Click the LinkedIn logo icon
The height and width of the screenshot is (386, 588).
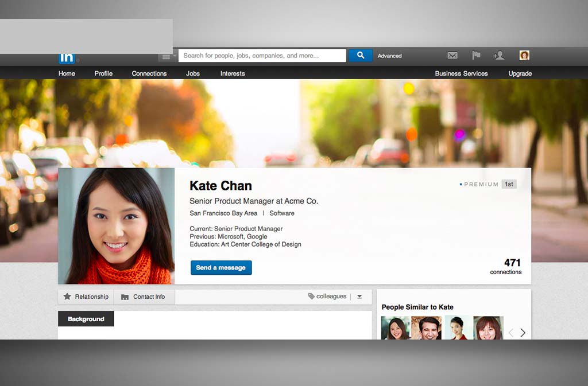click(67, 57)
